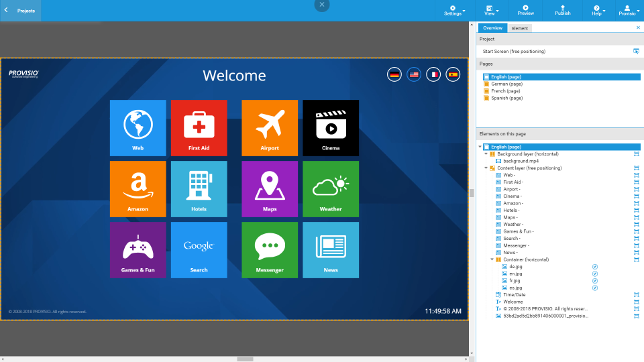The image size is (644, 362).
Task: Go back to Projects
Action: pyautogui.click(x=21, y=11)
